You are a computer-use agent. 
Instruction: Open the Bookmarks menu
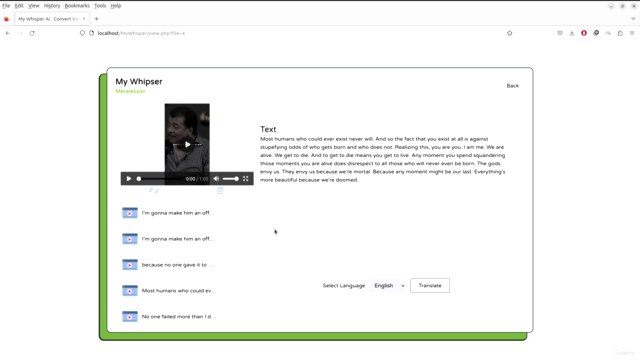click(77, 6)
